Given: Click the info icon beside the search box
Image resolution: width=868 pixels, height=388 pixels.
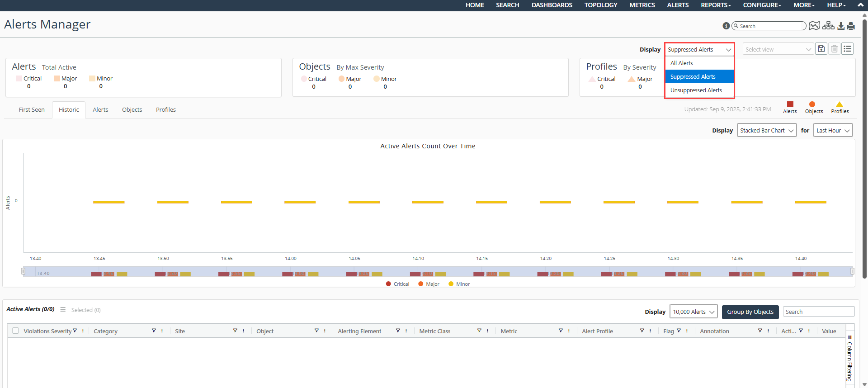Looking at the screenshot, I should click(726, 26).
